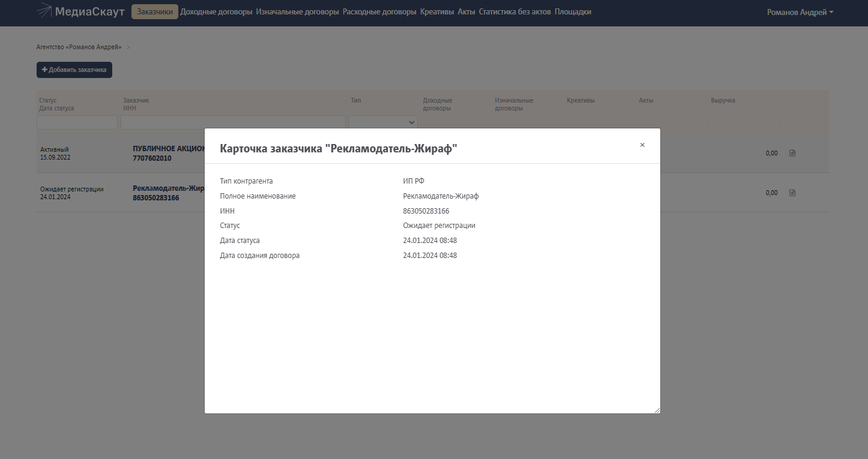
Task: Open document icon in ПУБЛИЧНОЕ АКЦИОНЕРНОЕ row
Action: 792,153
